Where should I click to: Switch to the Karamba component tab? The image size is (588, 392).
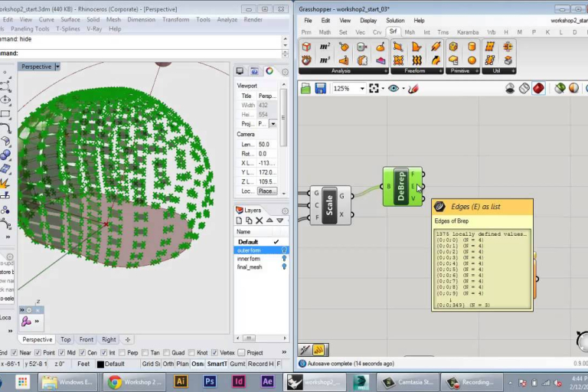click(x=468, y=32)
